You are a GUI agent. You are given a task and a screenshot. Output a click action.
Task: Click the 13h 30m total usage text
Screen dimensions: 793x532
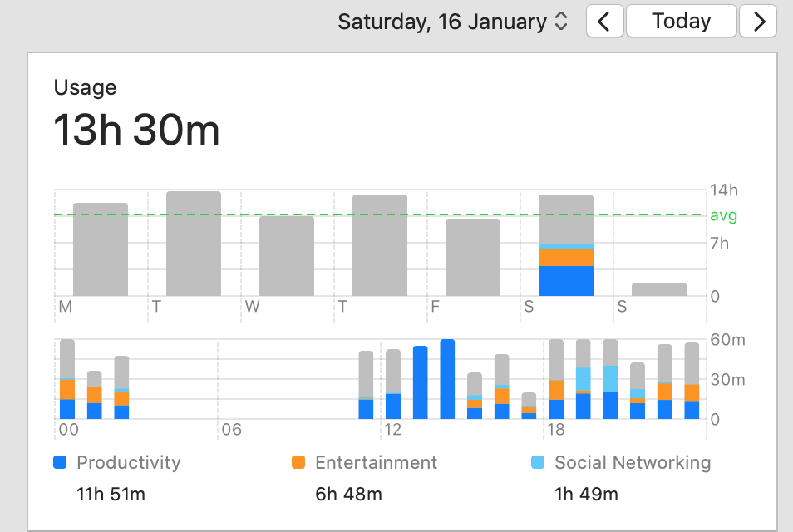(137, 131)
